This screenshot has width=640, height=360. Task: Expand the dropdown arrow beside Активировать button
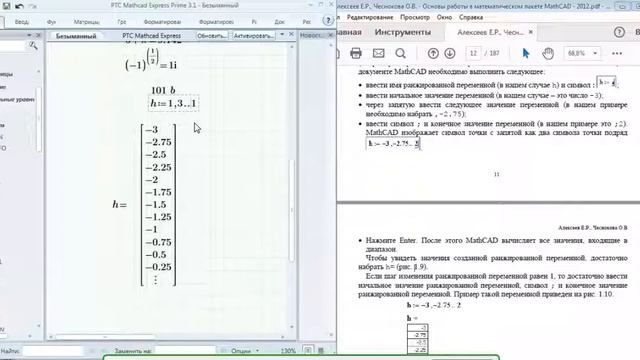tap(282, 35)
